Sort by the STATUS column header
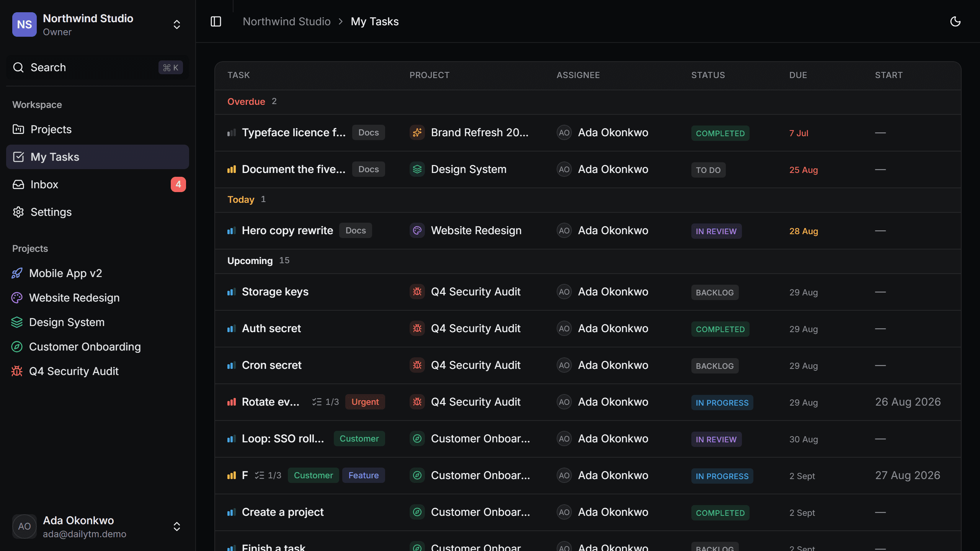The height and width of the screenshot is (551, 980). (708, 75)
